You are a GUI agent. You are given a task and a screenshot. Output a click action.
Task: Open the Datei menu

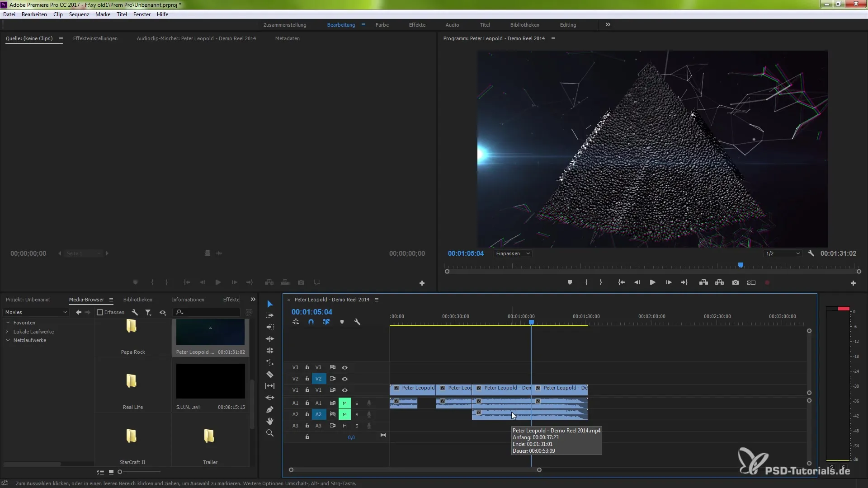[9, 14]
